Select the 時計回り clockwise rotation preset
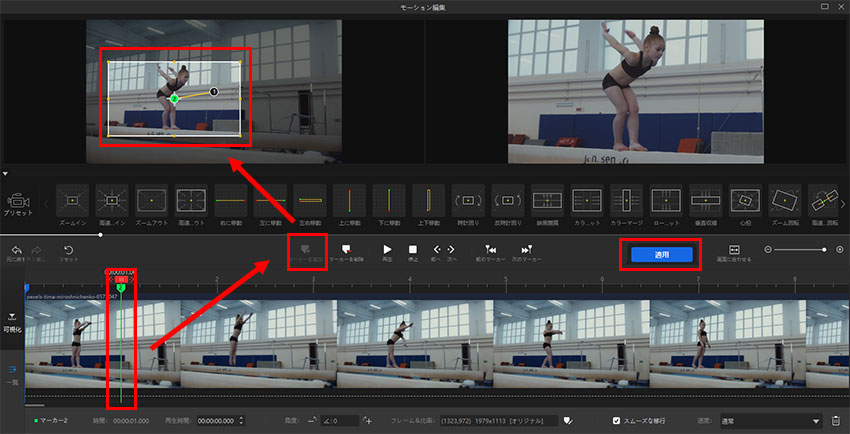Image resolution: width=850 pixels, height=434 pixels. coord(468,200)
